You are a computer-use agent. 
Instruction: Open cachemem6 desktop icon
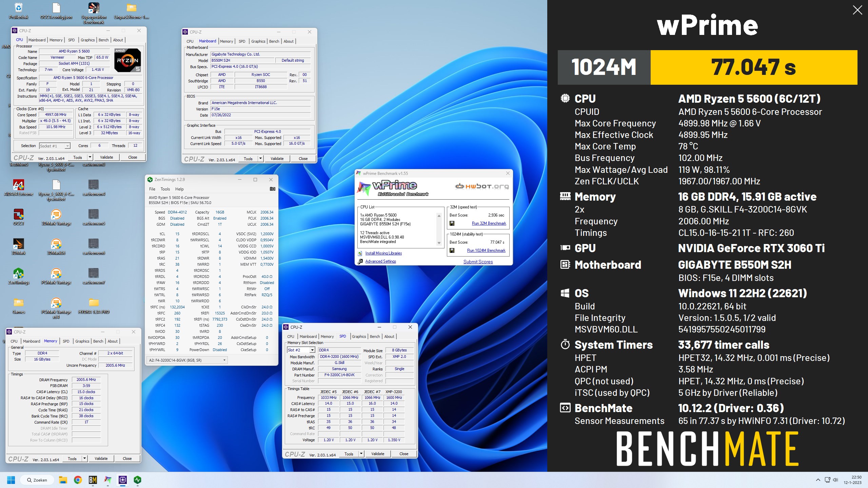pos(94,246)
